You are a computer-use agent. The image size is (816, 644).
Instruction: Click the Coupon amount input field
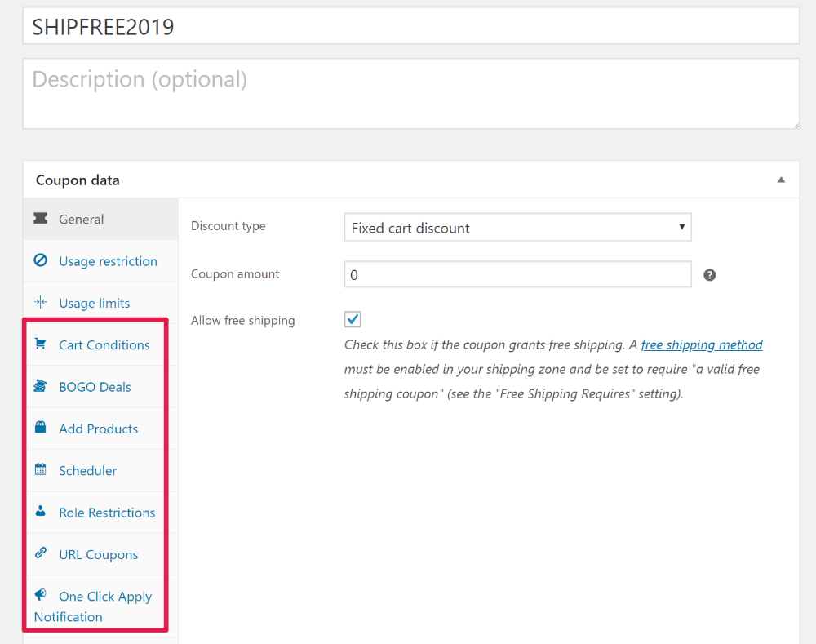click(x=518, y=274)
